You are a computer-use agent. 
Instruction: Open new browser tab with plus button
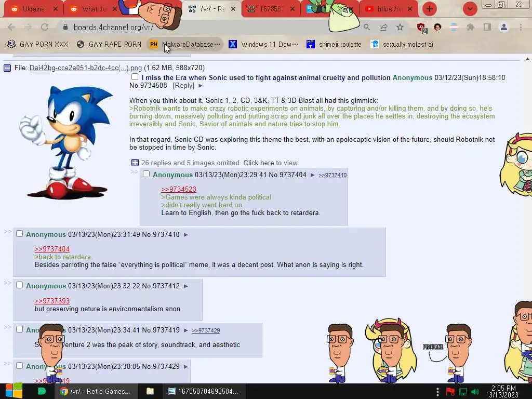click(x=430, y=9)
